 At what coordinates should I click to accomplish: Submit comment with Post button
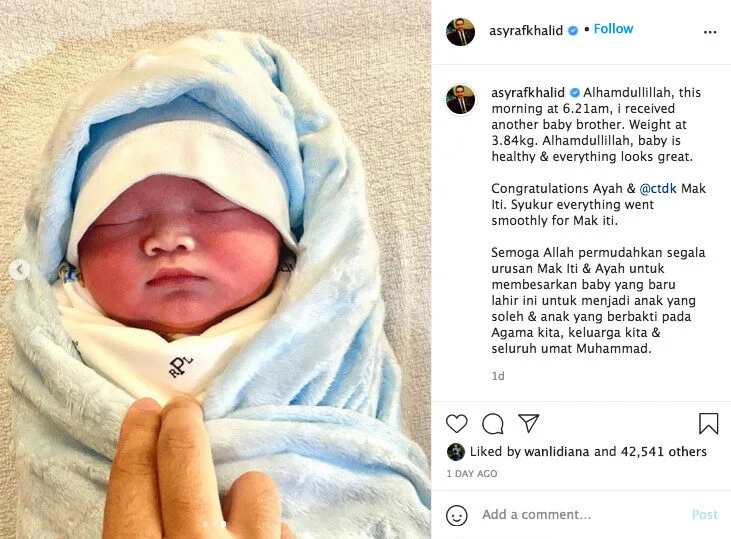point(704,514)
